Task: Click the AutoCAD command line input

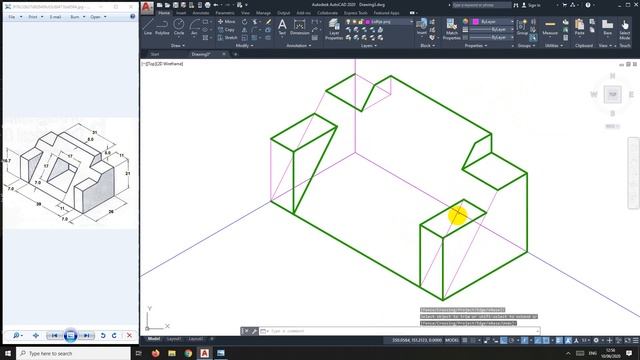Action: (402, 331)
